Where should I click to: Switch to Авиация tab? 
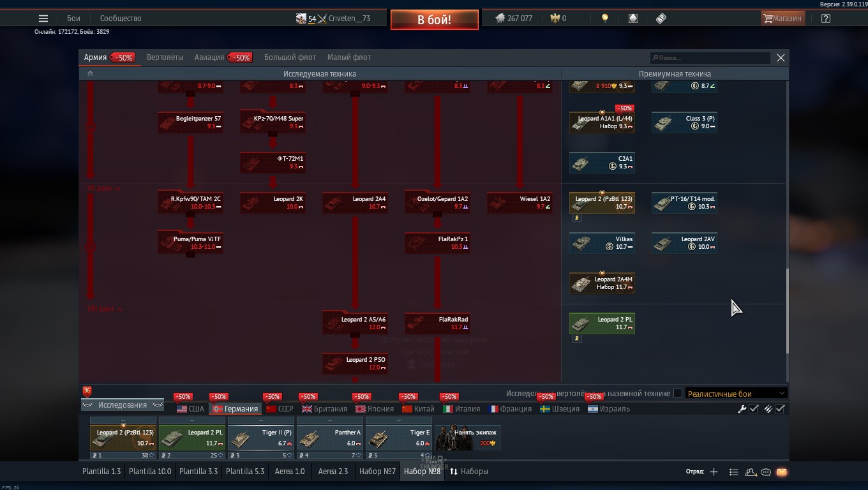pos(209,57)
